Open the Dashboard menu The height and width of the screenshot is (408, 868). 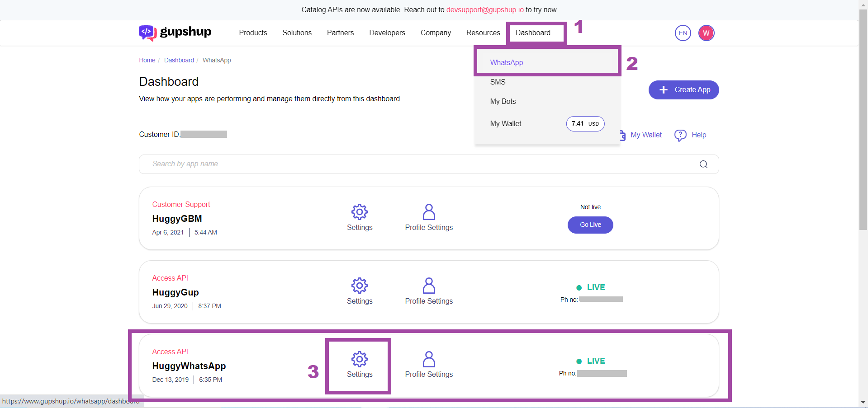533,33
